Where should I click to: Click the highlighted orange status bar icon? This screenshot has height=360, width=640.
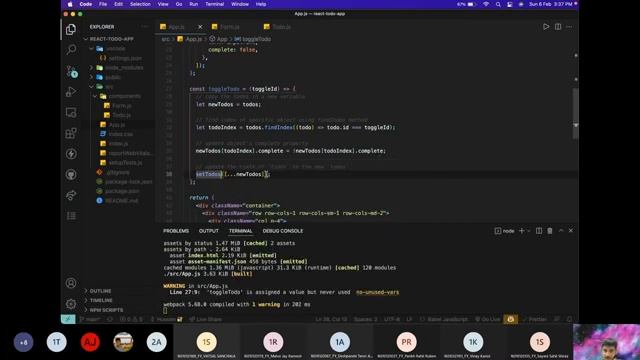point(511,319)
